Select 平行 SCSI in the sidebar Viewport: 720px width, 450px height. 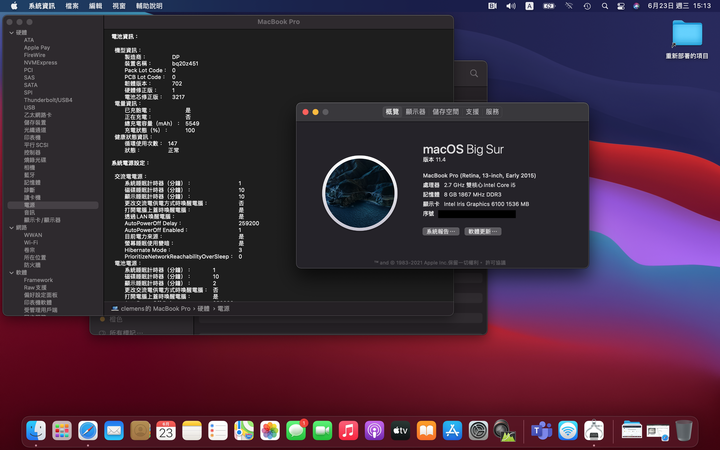(x=36, y=145)
